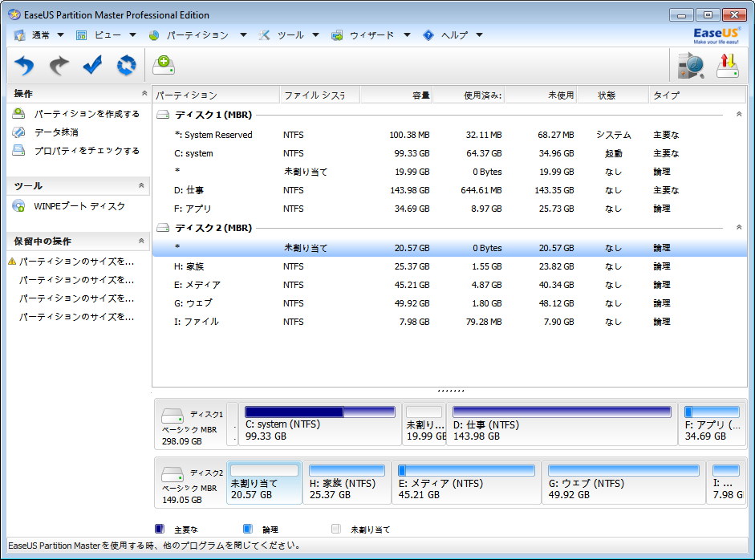This screenshot has height=560, width=755.
Task: Open the 通常 dropdown arrow
Action: [61, 35]
